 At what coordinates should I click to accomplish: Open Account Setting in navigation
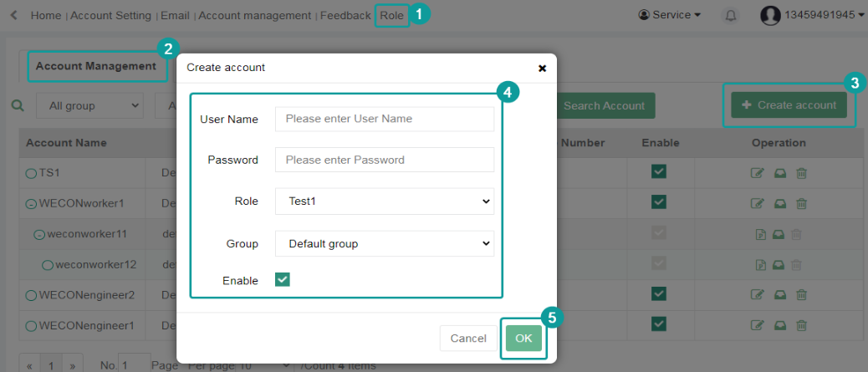tap(110, 16)
